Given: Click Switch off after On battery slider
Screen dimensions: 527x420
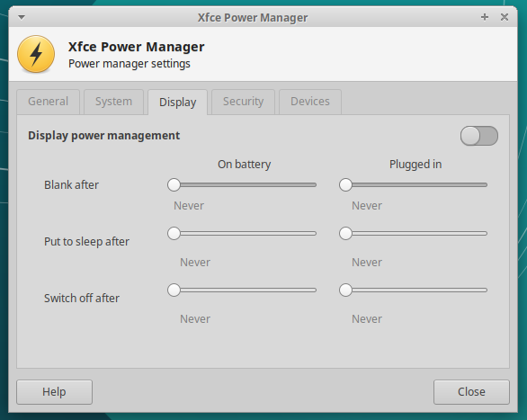Looking at the screenshot, I should [x=242, y=290].
